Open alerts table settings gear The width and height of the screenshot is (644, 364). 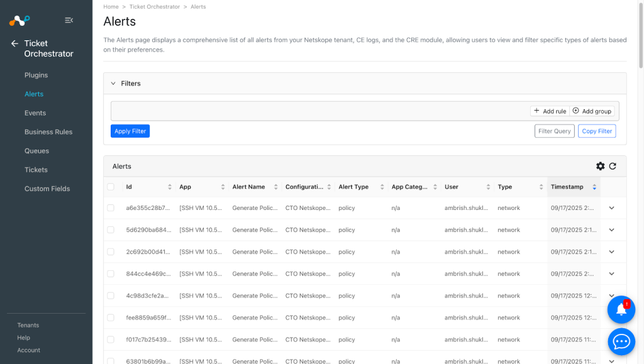pyautogui.click(x=600, y=166)
